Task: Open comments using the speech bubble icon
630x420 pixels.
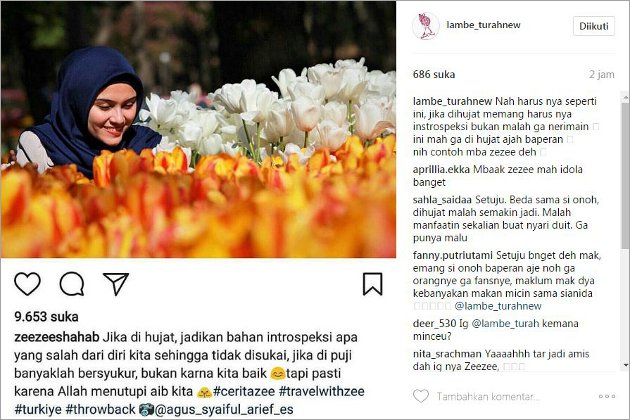Action: click(x=72, y=284)
